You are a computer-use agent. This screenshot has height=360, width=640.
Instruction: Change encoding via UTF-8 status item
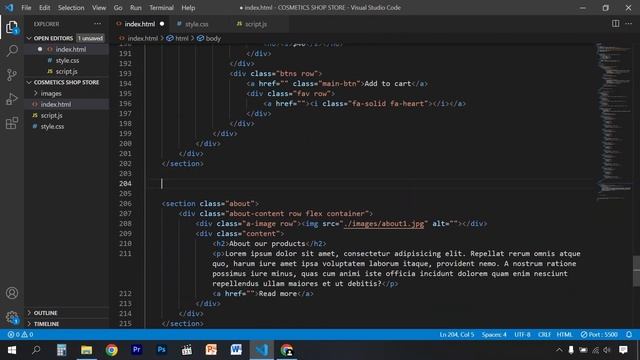(522, 334)
